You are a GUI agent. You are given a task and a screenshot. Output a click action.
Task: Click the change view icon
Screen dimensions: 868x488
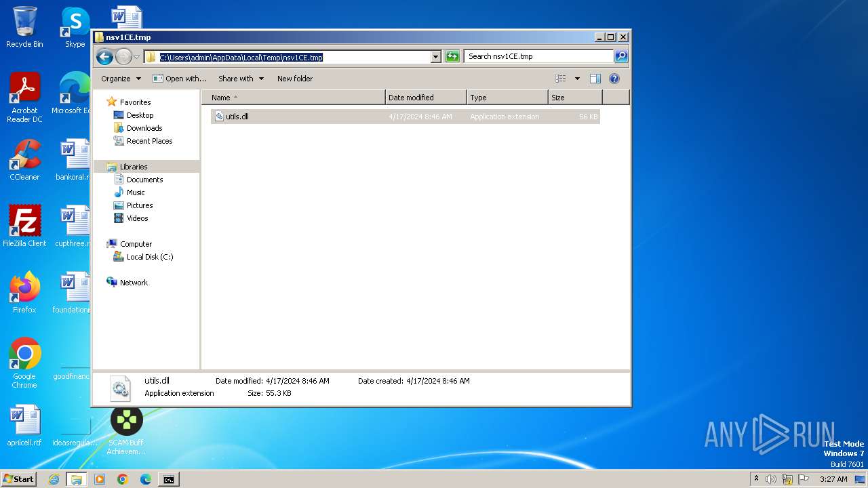pyautogui.click(x=561, y=79)
